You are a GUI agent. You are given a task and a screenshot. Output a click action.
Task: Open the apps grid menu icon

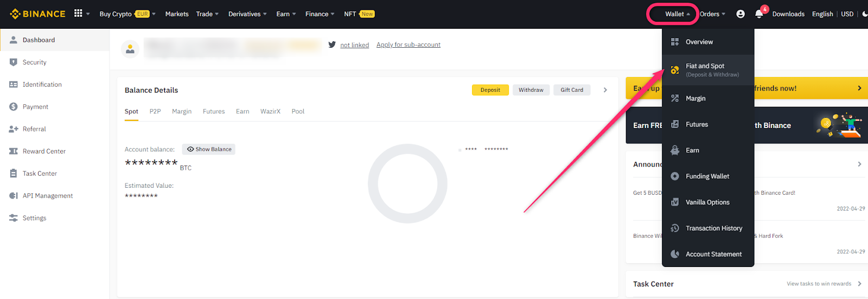click(78, 13)
